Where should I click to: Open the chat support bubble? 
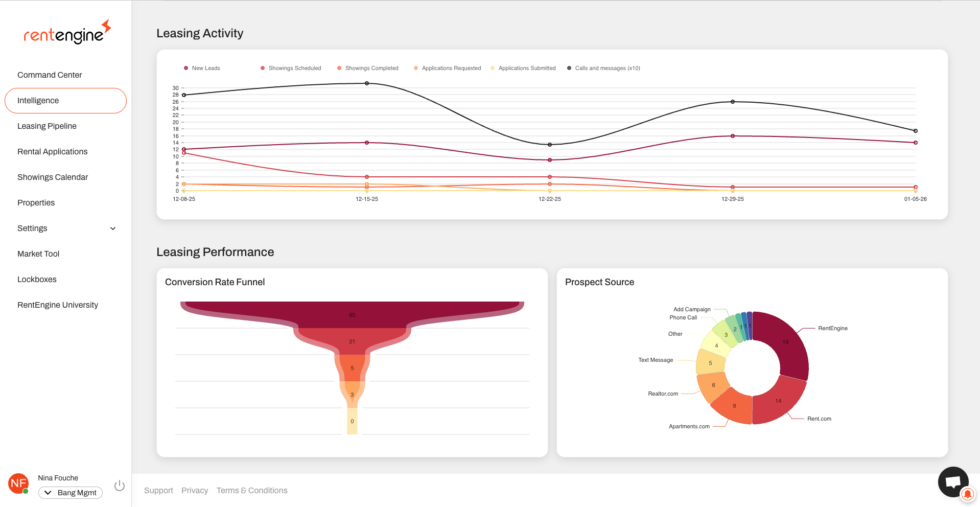(x=952, y=481)
